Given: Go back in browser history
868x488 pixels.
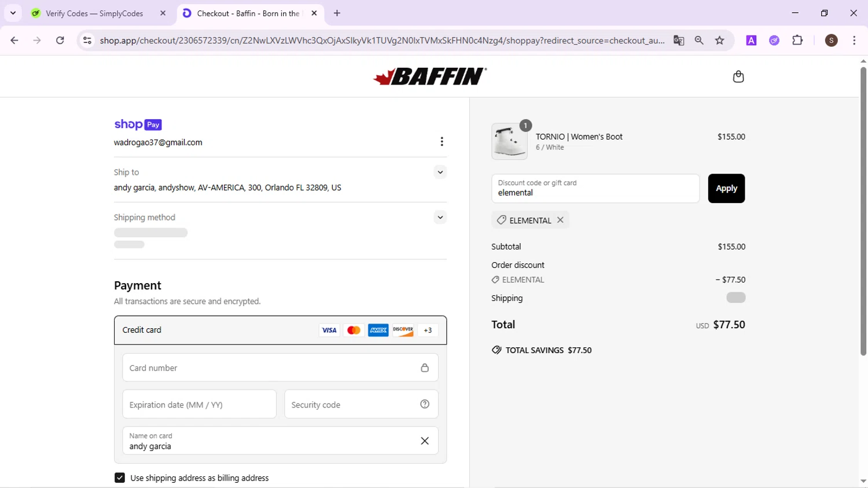Looking at the screenshot, I should coord(14,41).
